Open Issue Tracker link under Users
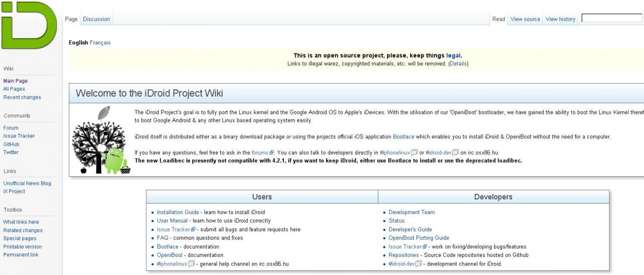 click(x=174, y=230)
